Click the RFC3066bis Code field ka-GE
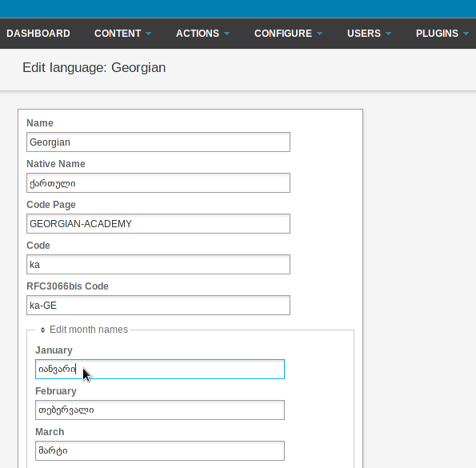The image size is (476, 468). click(158, 305)
